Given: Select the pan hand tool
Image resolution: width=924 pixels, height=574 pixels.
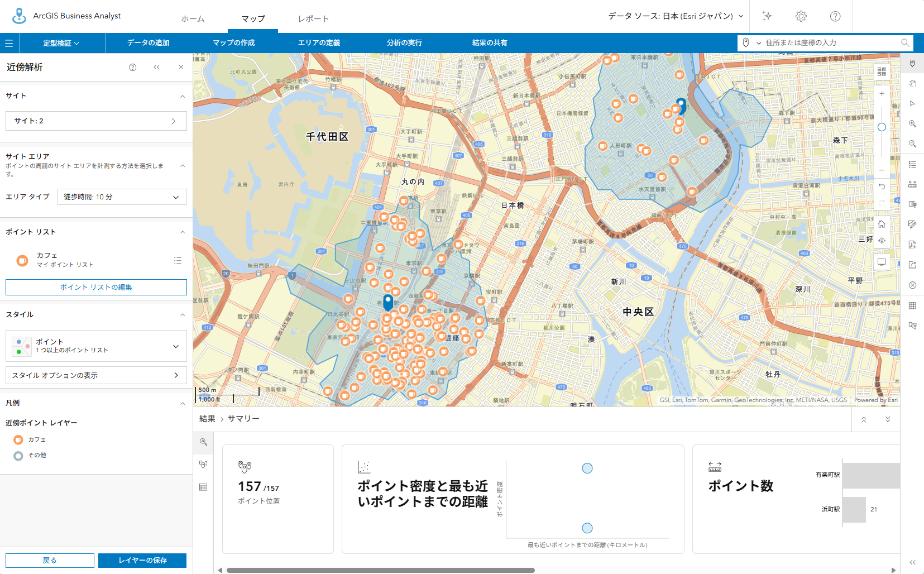Looking at the screenshot, I should coord(912,84).
